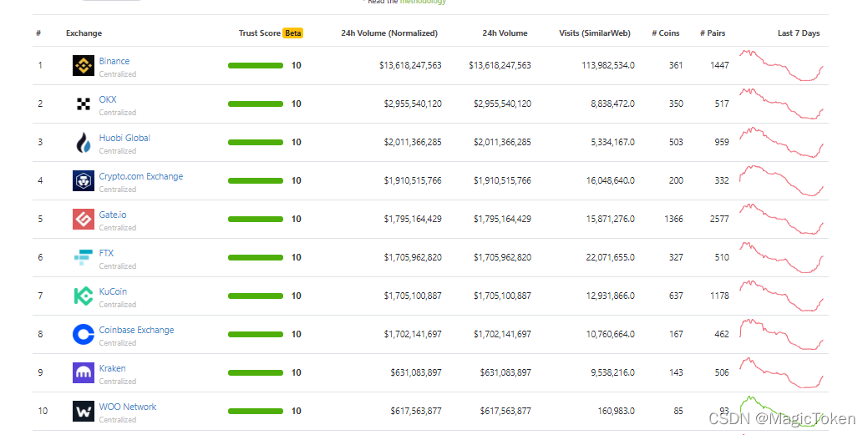
Task: Click the Coinbase Exchange logo icon
Action: (84, 334)
